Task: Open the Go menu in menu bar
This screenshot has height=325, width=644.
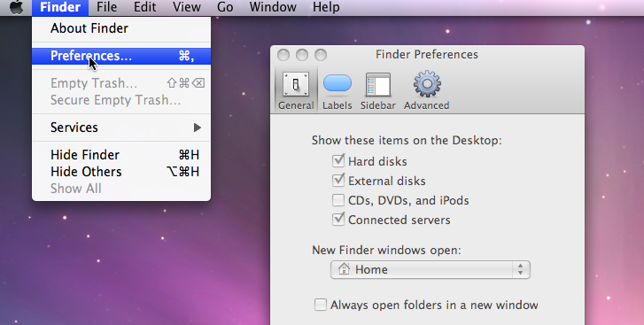Action: 225,7
